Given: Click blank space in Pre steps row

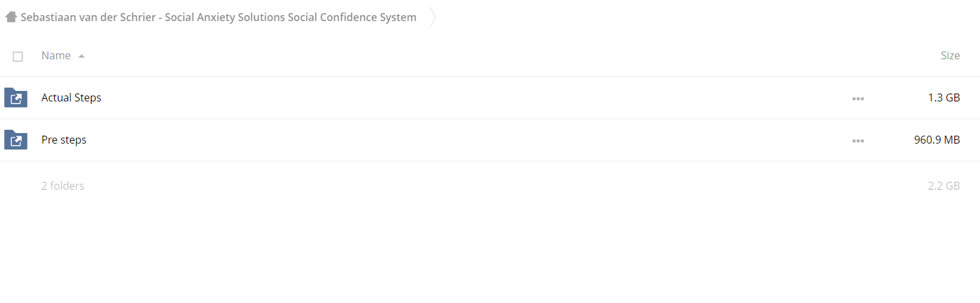Looking at the screenshot, I should pyautogui.click(x=461, y=140).
